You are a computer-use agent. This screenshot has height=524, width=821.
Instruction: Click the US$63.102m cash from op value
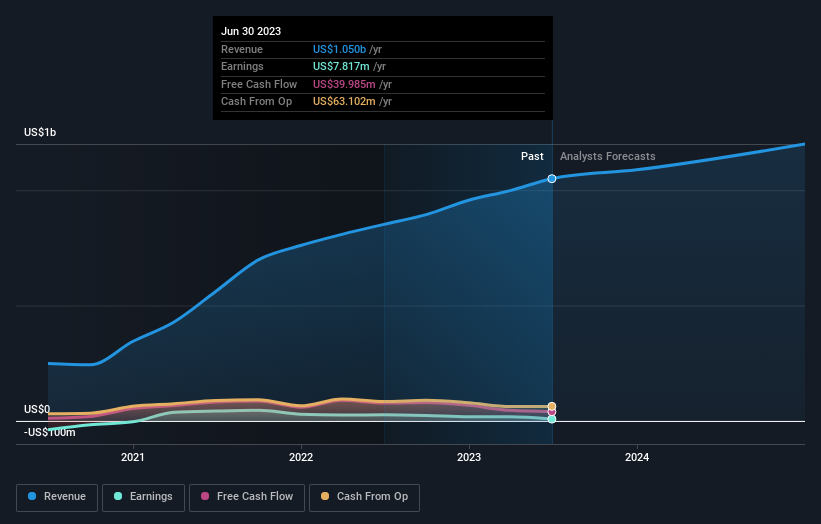[x=344, y=102]
